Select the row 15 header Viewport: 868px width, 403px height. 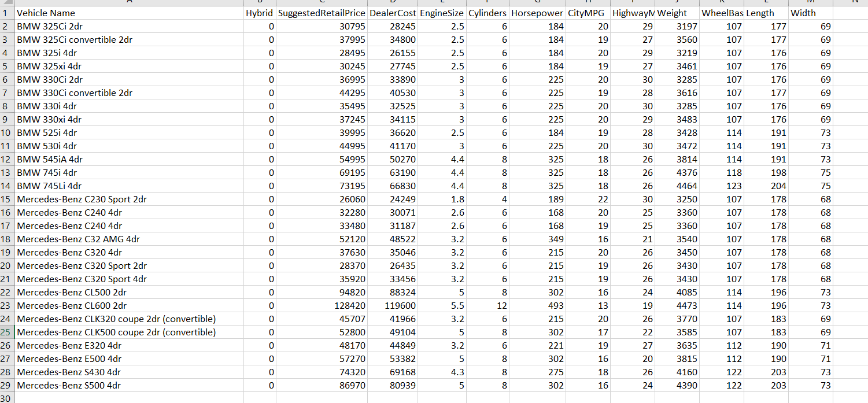[x=7, y=199]
